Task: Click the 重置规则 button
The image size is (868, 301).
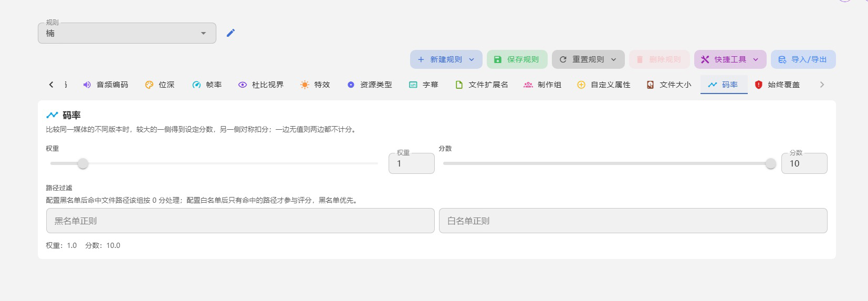Action: click(x=588, y=59)
